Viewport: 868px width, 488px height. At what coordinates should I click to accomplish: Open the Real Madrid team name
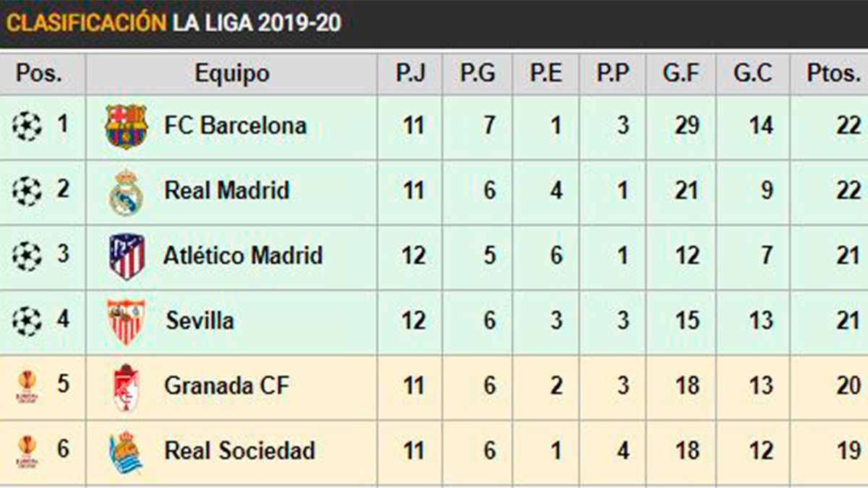point(226,192)
